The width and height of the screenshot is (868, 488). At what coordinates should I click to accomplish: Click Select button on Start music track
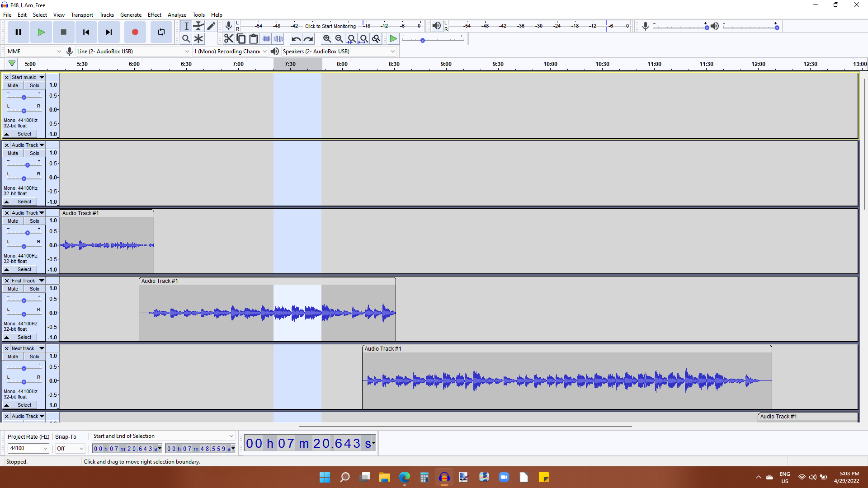click(24, 134)
